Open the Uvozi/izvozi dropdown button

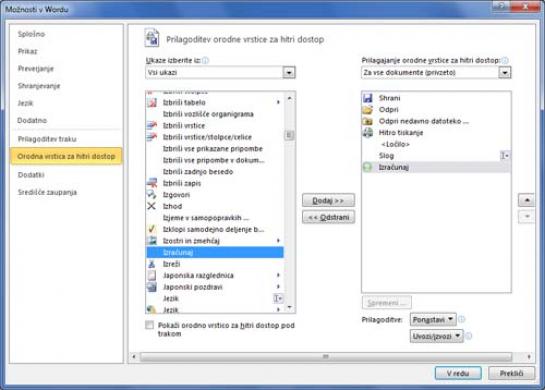pos(437,336)
